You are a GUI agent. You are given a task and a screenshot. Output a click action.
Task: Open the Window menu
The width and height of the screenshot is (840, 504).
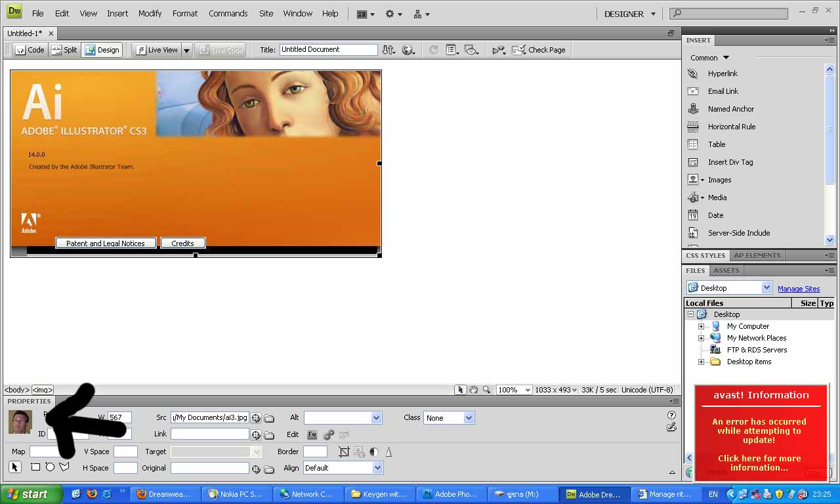point(298,14)
